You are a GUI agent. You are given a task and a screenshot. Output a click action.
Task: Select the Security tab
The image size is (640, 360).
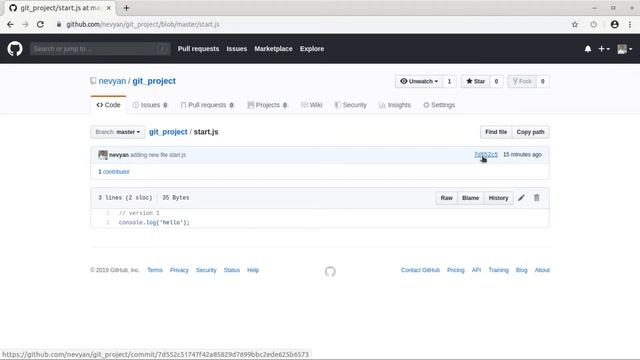pos(350,105)
